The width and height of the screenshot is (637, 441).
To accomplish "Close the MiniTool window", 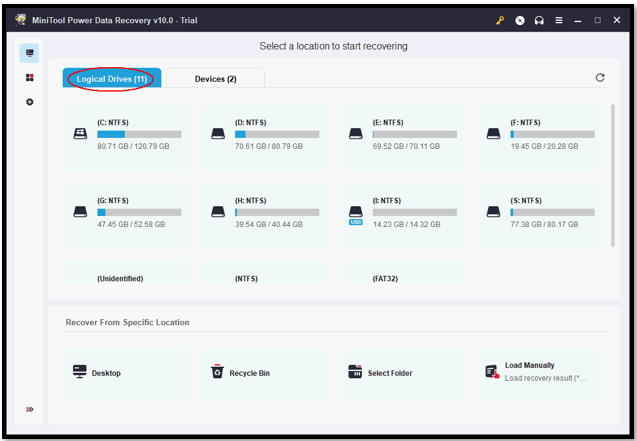I will click(x=617, y=20).
